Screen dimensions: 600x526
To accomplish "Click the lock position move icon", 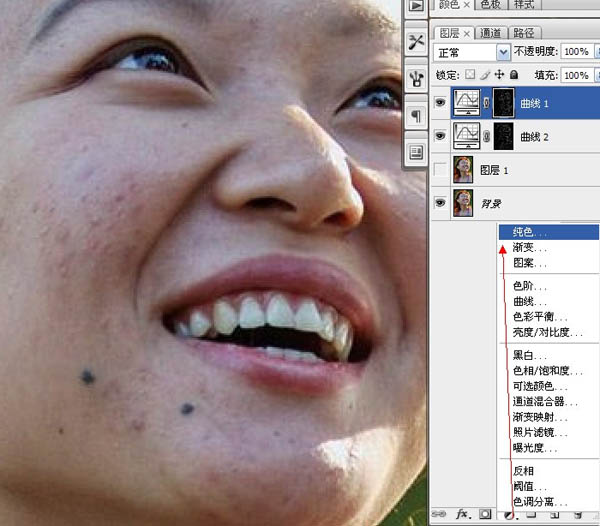I will 499,75.
